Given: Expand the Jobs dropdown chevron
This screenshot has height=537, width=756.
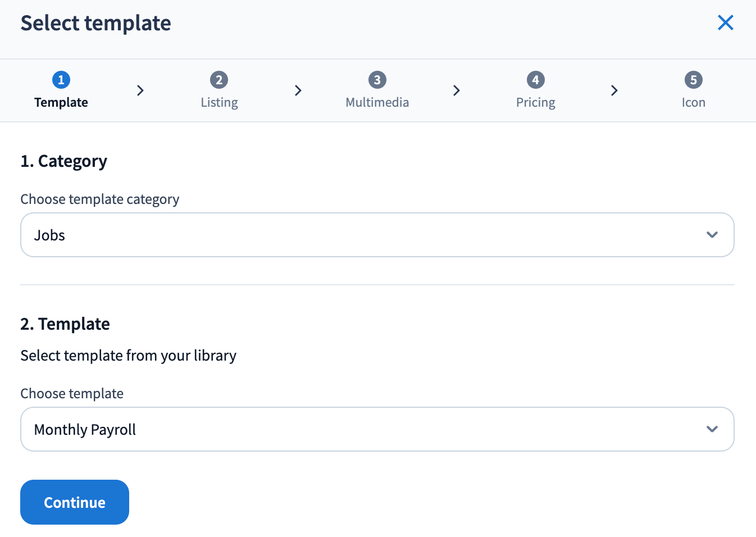Looking at the screenshot, I should (712, 235).
